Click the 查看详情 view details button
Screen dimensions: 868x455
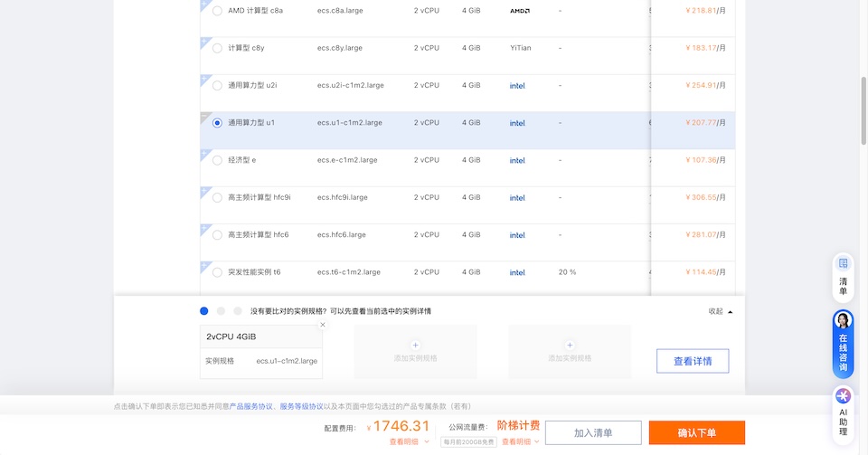click(692, 361)
